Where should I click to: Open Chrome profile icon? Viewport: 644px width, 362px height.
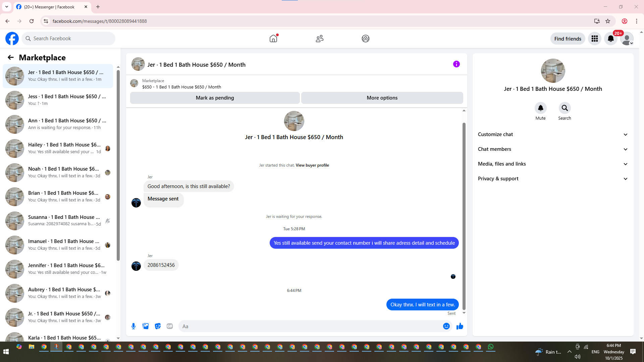625,21
